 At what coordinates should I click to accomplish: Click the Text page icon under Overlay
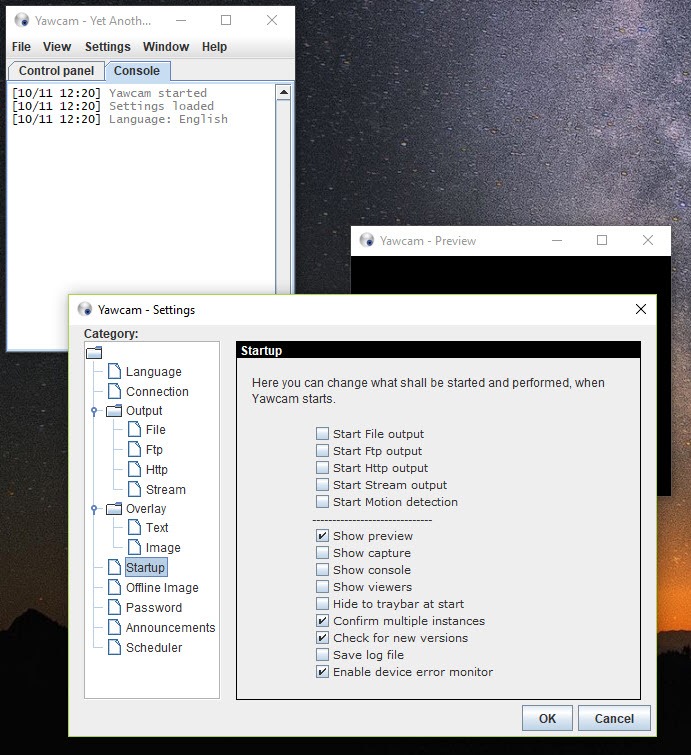point(134,527)
